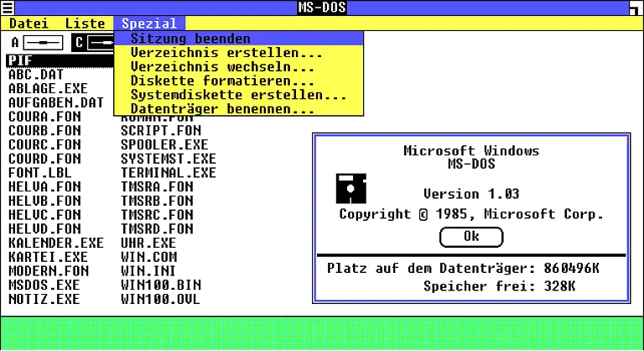Select file HELVB.FON
644x351 pixels.
point(44,201)
